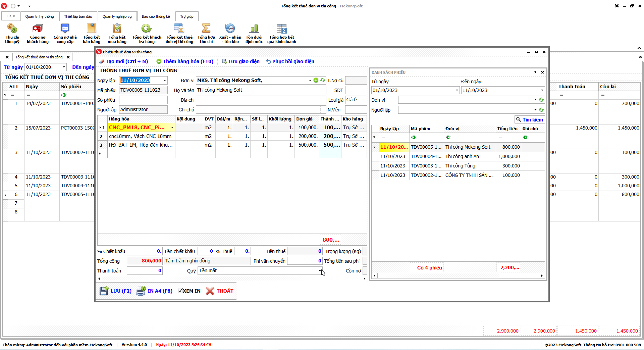
Task: Pin the Danh sách phiếu panel
Action: 535,72
